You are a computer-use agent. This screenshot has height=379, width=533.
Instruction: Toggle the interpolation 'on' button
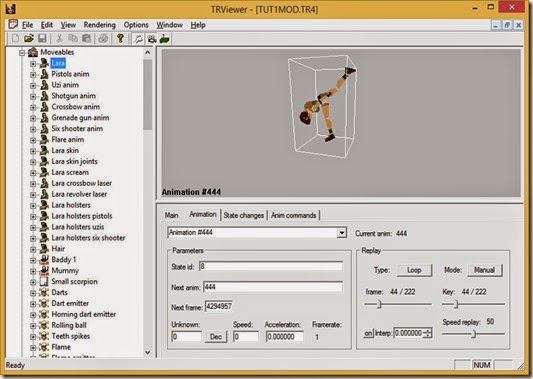[368, 333]
